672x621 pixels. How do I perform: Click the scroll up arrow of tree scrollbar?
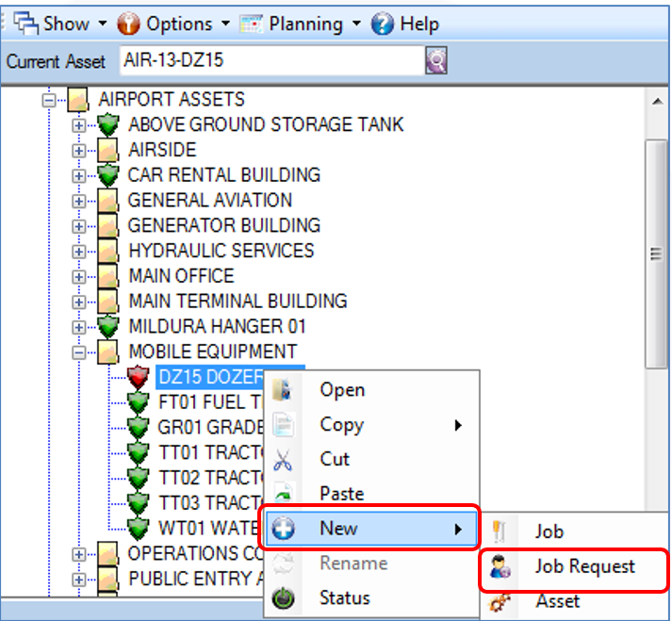[658, 102]
